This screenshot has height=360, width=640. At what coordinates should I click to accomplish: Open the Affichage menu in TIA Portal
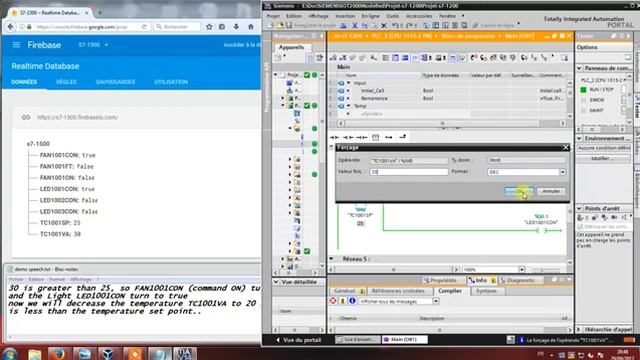[318, 16]
